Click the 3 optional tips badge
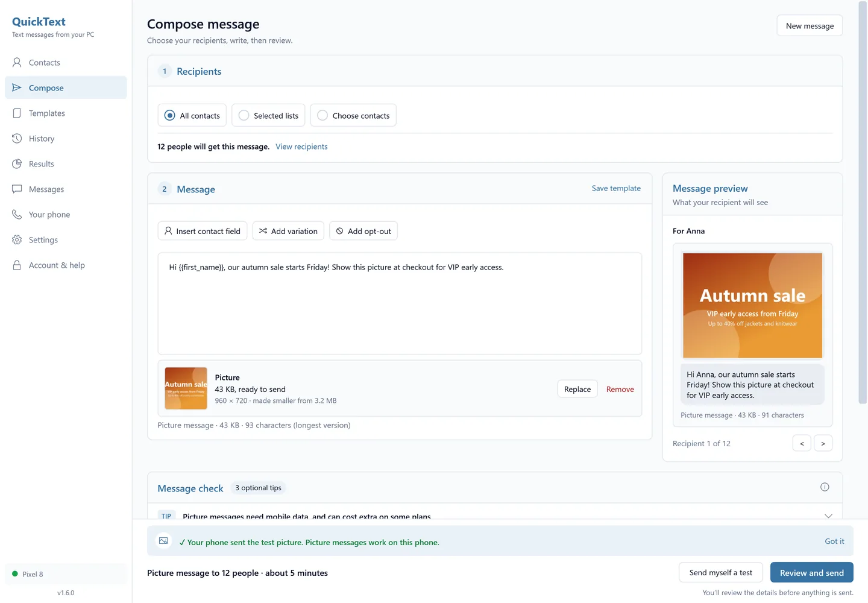Viewport: 868px width, 603px height. coord(258,488)
